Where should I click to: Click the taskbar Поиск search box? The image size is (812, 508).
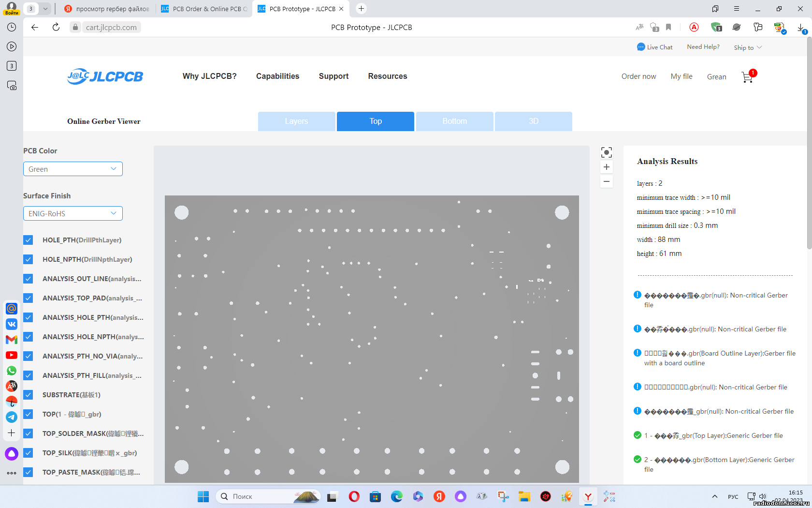tap(268, 496)
